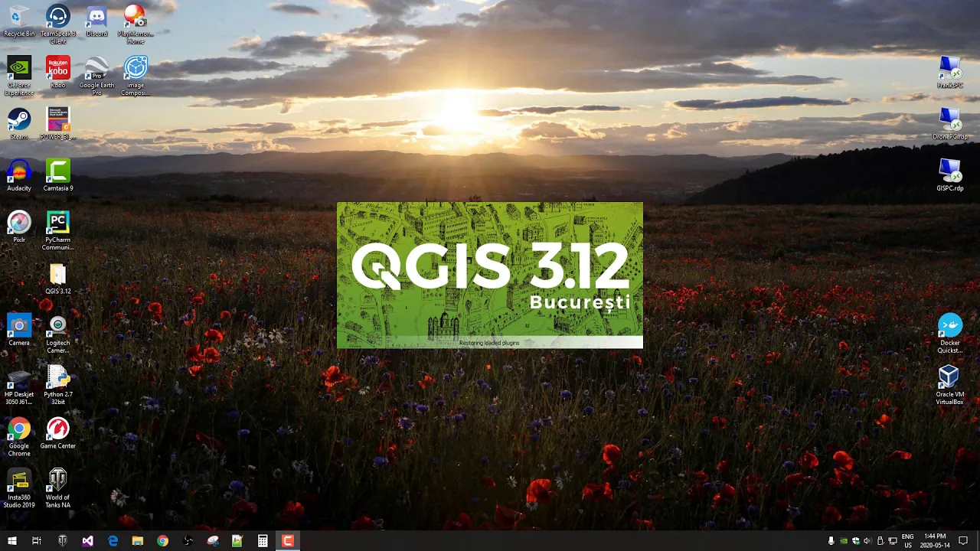Image resolution: width=980 pixels, height=551 pixels.
Task: Switch to Camtasia in the taskbar
Action: pos(288,541)
